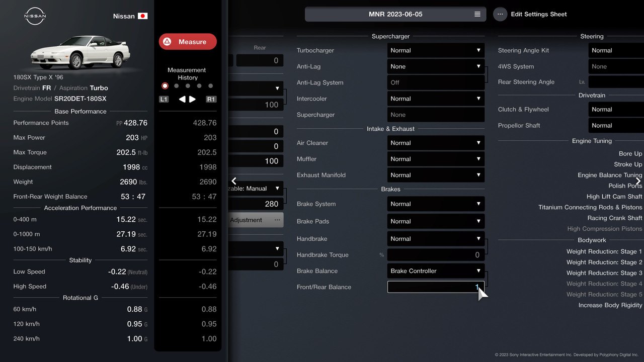Click the L1 shoulder button icon
The image size is (644, 362).
[164, 99]
